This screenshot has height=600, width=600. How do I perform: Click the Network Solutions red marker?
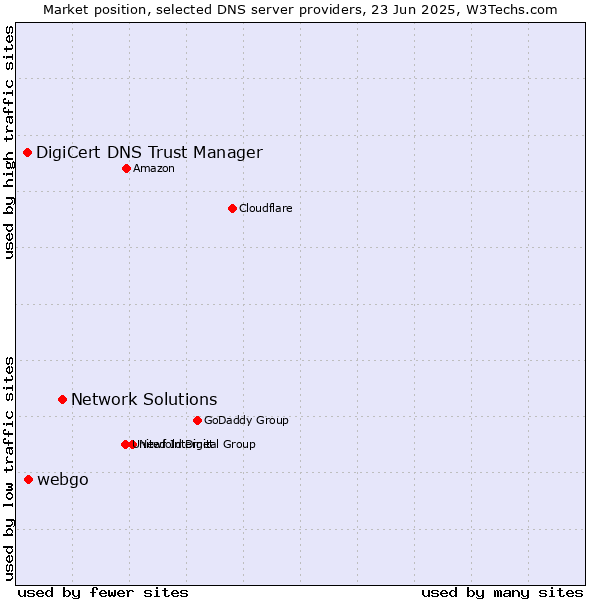click(63, 400)
